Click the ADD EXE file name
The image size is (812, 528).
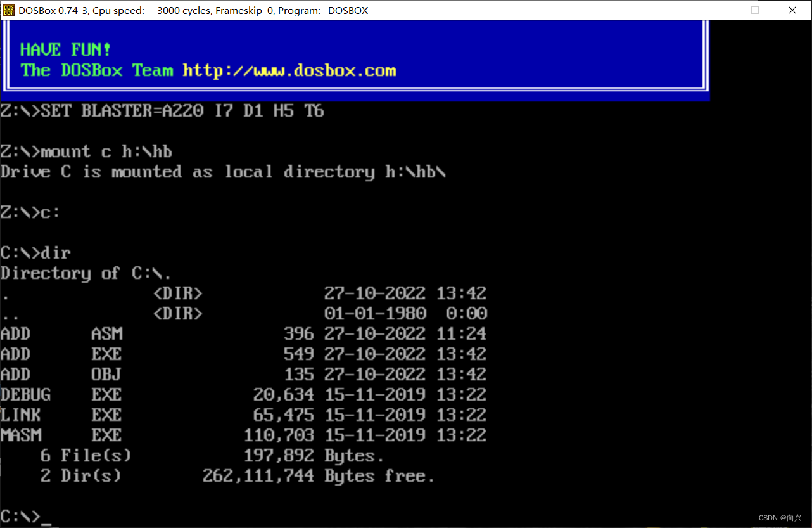pos(61,354)
